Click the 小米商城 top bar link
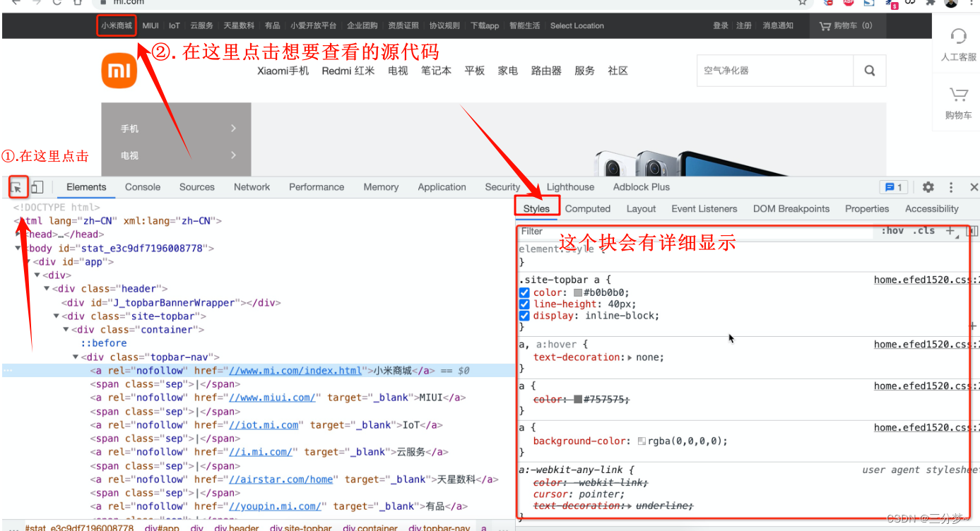This screenshot has width=980, height=531. click(117, 25)
